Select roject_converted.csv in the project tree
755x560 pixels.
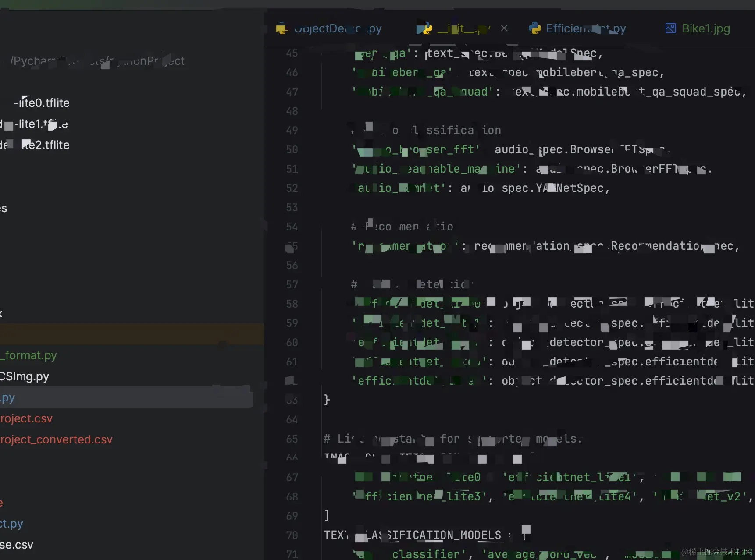(56, 439)
